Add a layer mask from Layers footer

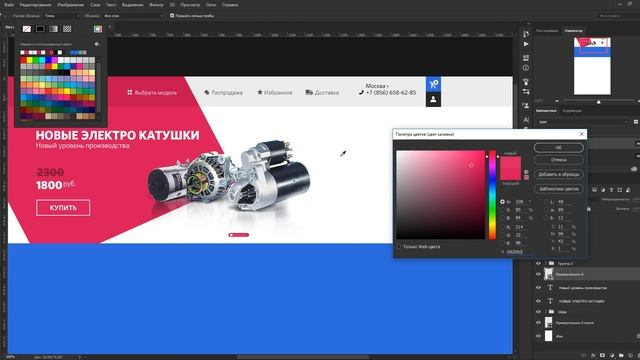coord(602,356)
